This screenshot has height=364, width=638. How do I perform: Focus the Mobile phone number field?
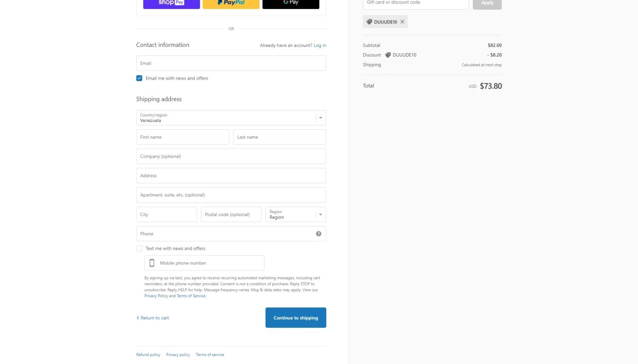coord(204,263)
